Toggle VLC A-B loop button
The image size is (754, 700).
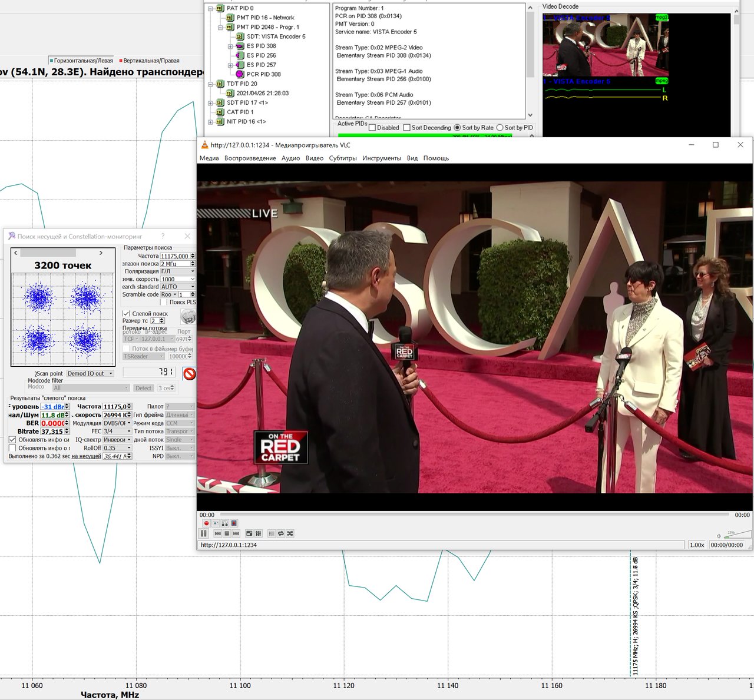(224, 523)
